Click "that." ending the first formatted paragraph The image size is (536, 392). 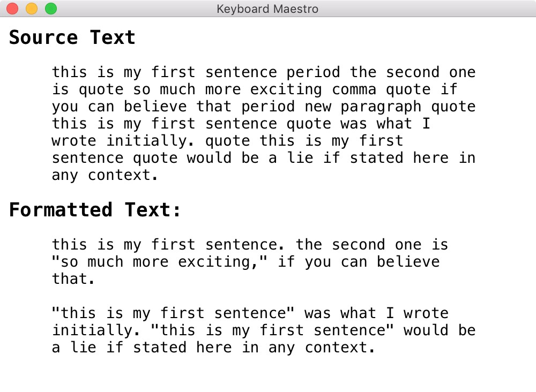pos(73,279)
